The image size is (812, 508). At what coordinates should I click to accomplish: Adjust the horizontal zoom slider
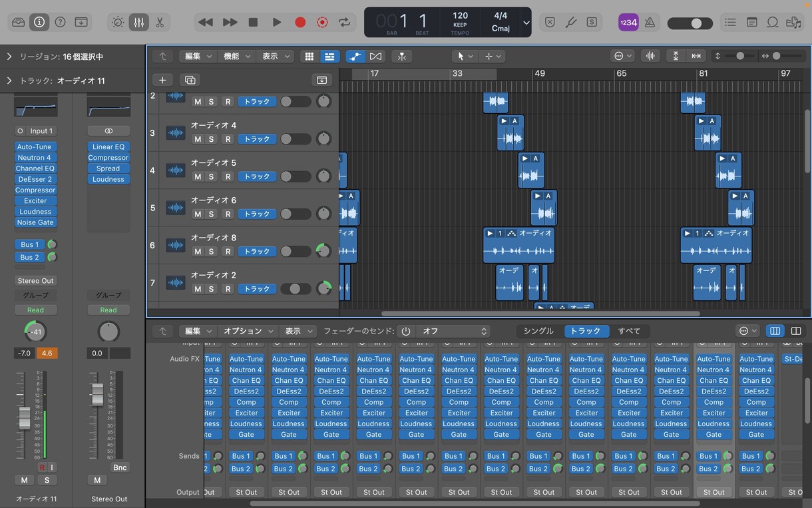pyautogui.click(x=785, y=57)
